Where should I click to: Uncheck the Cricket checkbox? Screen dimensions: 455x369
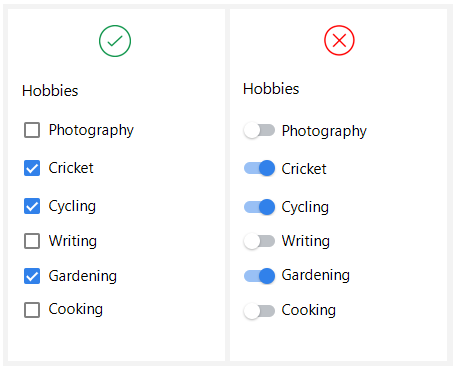tap(32, 168)
